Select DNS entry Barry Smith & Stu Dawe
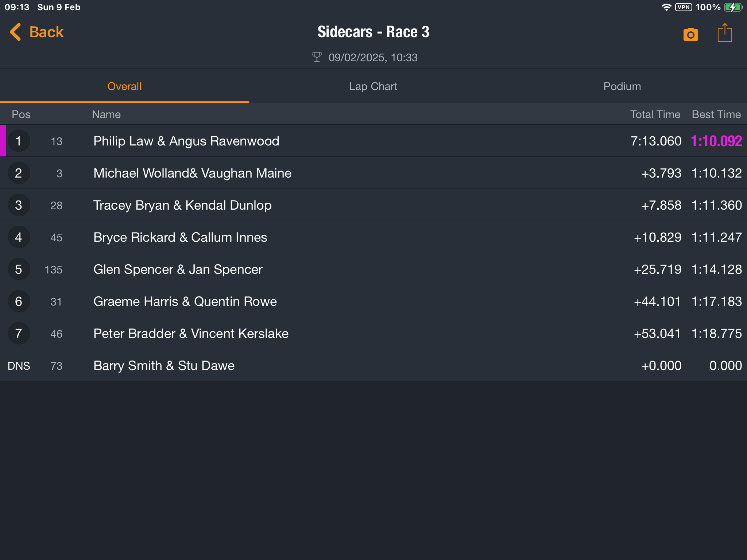Viewport: 747px width, 560px height. click(373, 365)
